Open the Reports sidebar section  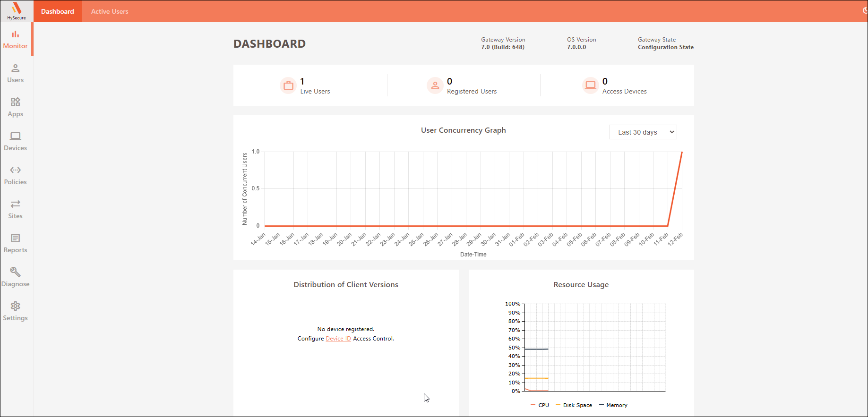[x=16, y=243]
